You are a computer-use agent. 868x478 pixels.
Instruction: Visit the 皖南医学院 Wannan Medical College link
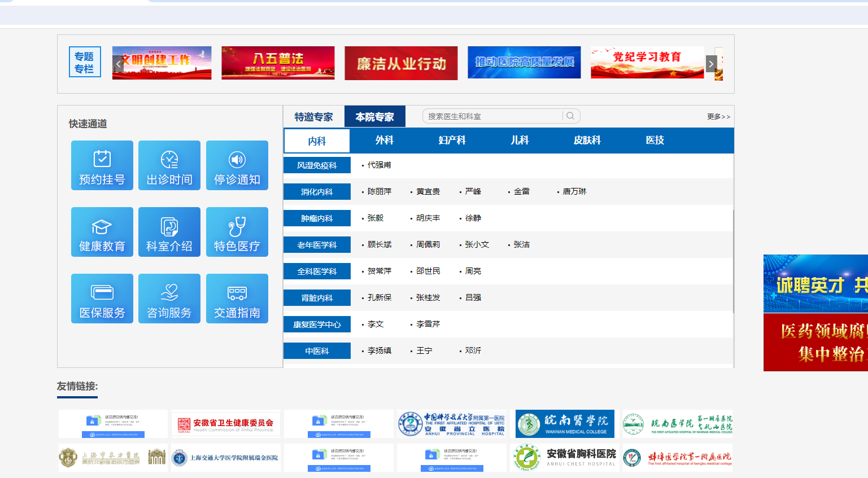tap(565, 424)
